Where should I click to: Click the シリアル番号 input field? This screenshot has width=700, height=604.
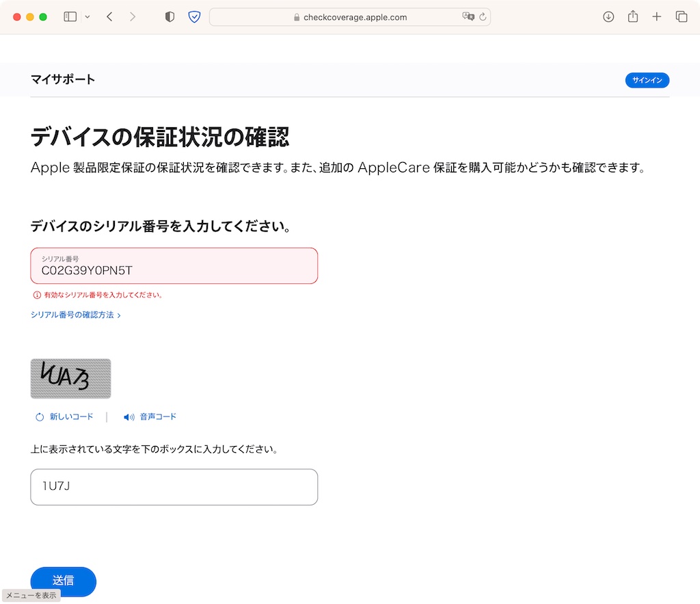click(174, 266)
